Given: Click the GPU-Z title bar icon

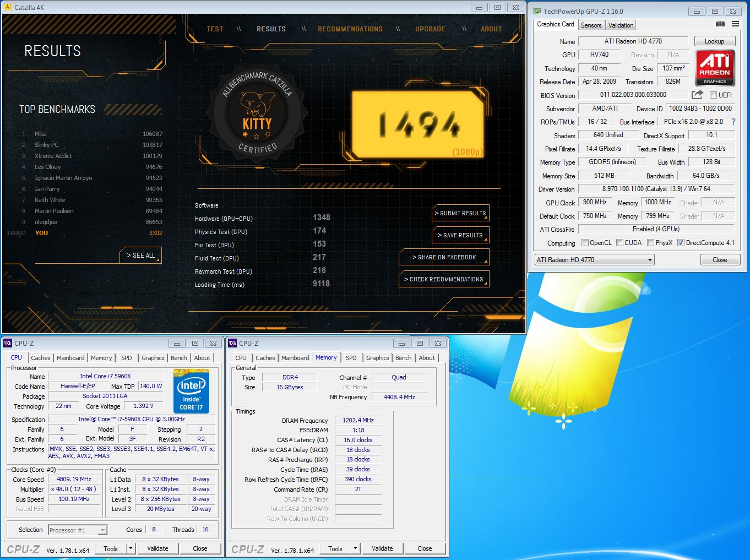Looking at the screenshot, I should pyautogui.click(x=536, y=11).
